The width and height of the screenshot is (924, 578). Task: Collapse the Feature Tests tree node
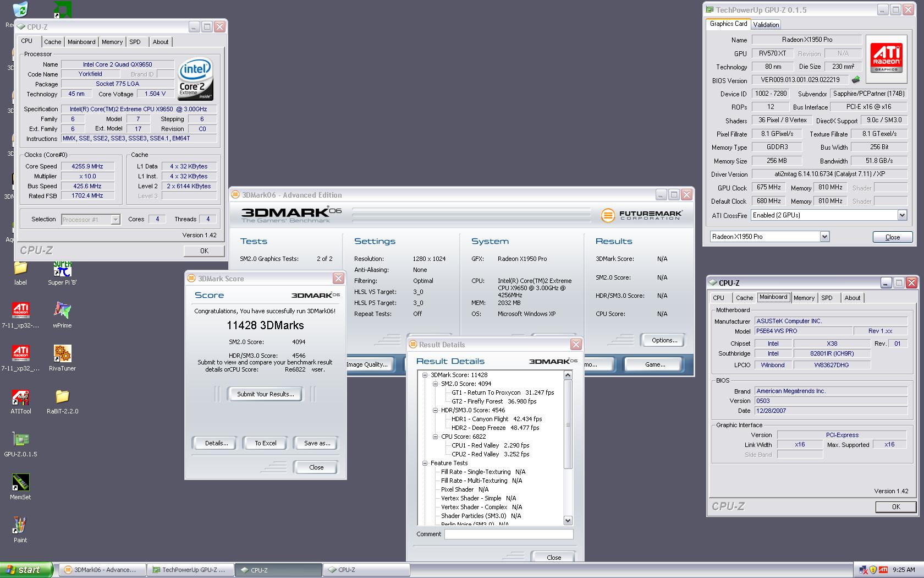coord(425,463)
